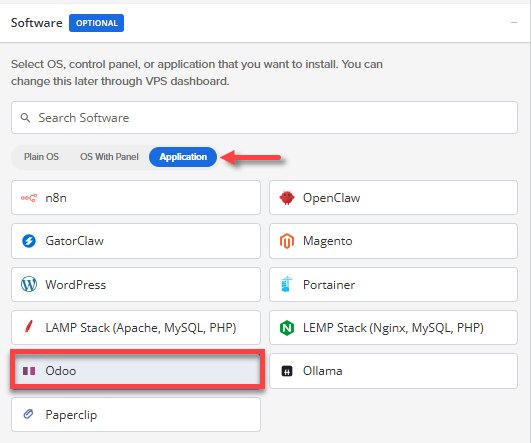The width and height of the screenshot is (531, 443).
Task: Select the Application tab
Action: tap(183, 157)
